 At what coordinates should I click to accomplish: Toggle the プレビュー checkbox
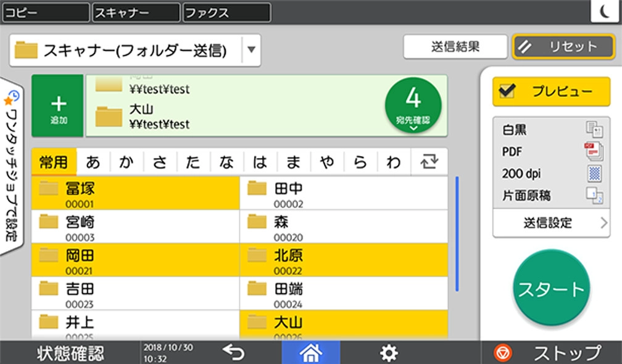click(509, 91)
